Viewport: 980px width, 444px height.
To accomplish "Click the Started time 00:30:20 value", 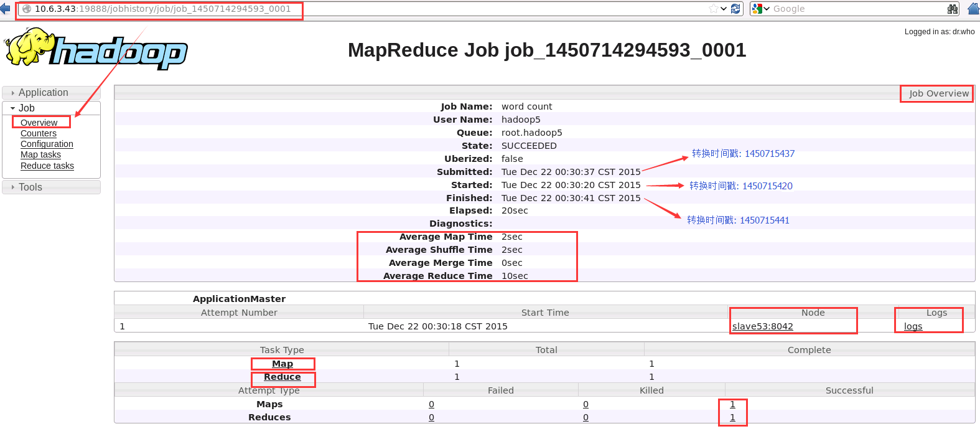I will click(571, 185).
